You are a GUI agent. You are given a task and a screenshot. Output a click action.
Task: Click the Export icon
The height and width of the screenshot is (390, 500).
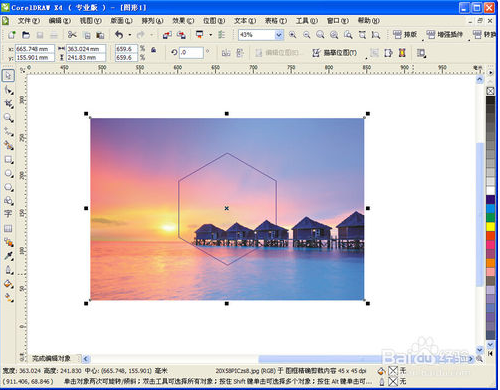click(x=181, y=35)
